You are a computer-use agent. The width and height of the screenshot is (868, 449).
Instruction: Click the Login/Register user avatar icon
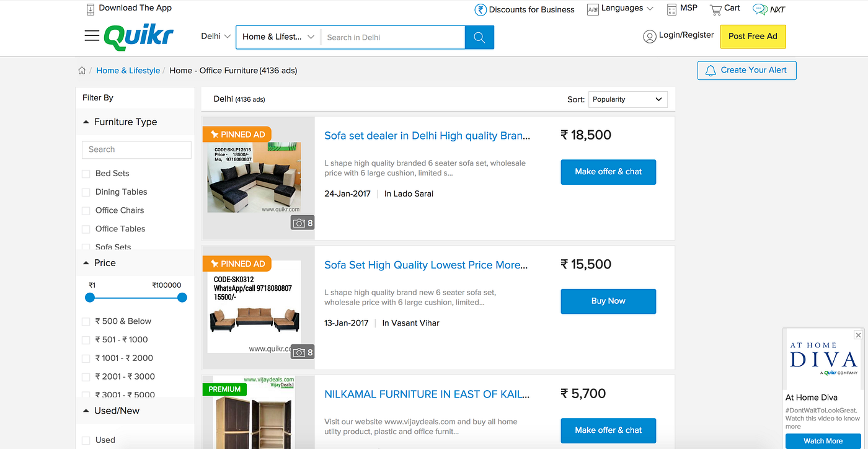[650, 37]
